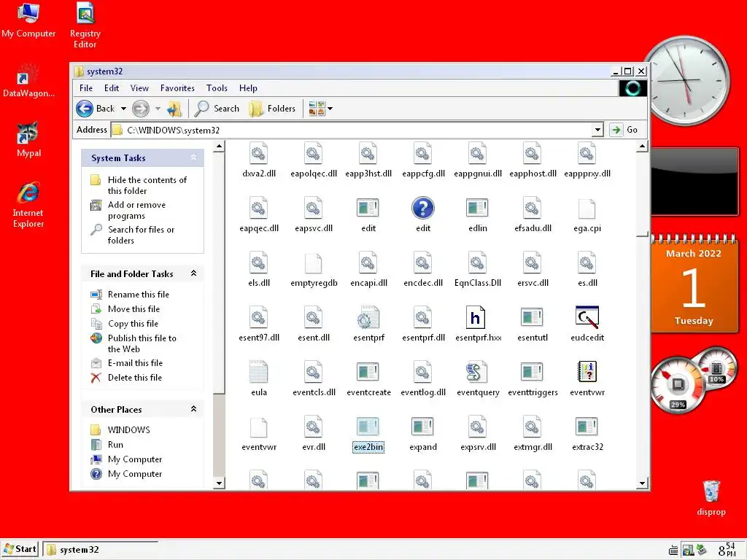Click Move this file link
The height and width of the screenshot is (560, 747).
(x=134, y=308)
